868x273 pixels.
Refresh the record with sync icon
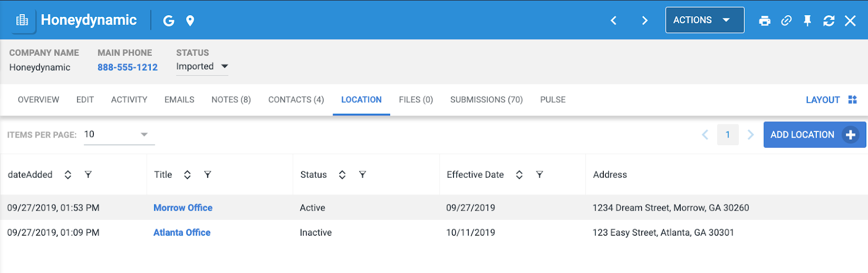coord(828,21)
